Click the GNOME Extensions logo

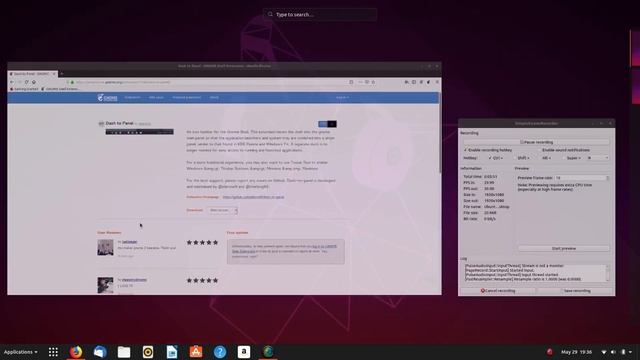(107, 98)
